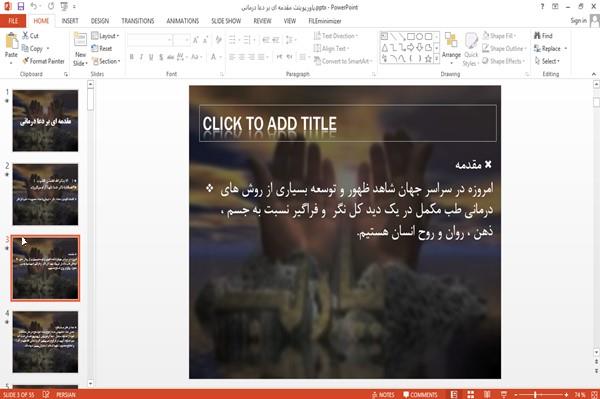The height and width of the screenshot is (399, 600).
Task: Expand the Align Text dropdown
Action: [331, 48]
